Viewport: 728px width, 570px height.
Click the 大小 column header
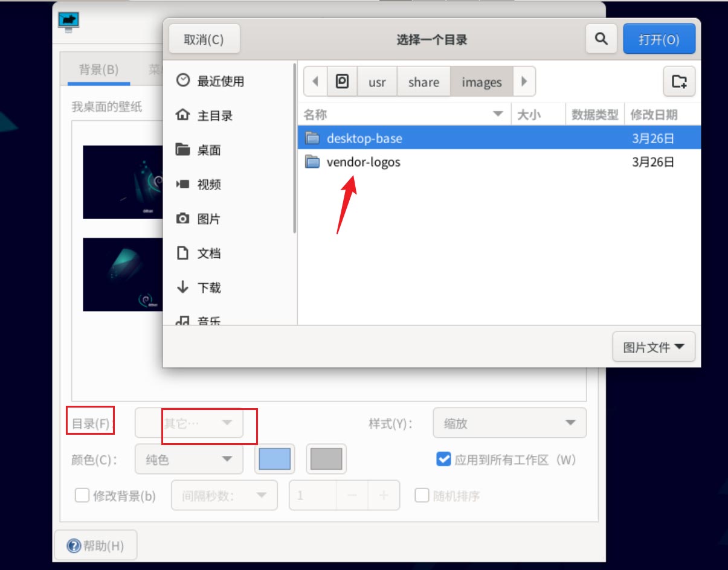coord(538,114)
